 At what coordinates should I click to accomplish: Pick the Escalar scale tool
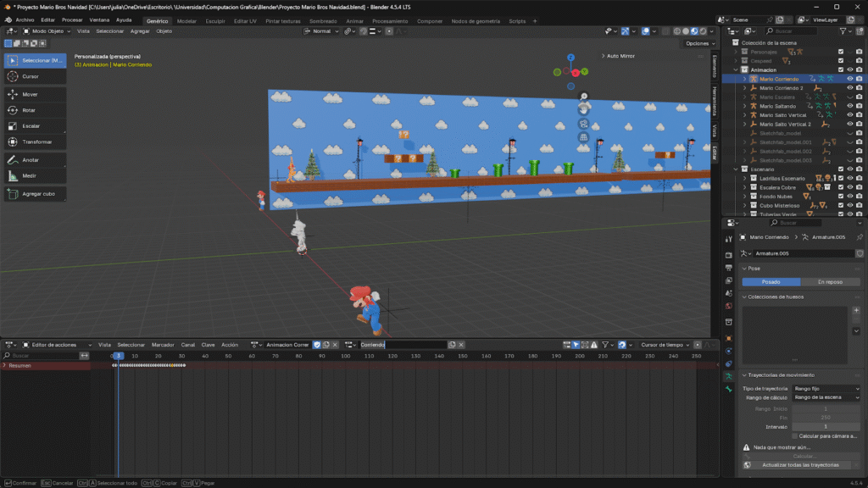tap(34, 126)
